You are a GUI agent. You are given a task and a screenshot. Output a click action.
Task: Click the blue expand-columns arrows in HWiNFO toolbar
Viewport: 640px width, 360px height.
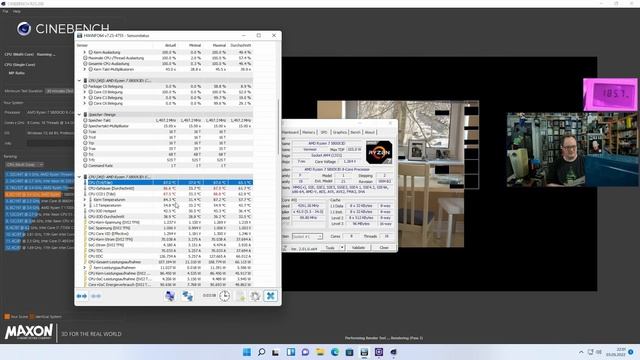(x=82, y=296)
